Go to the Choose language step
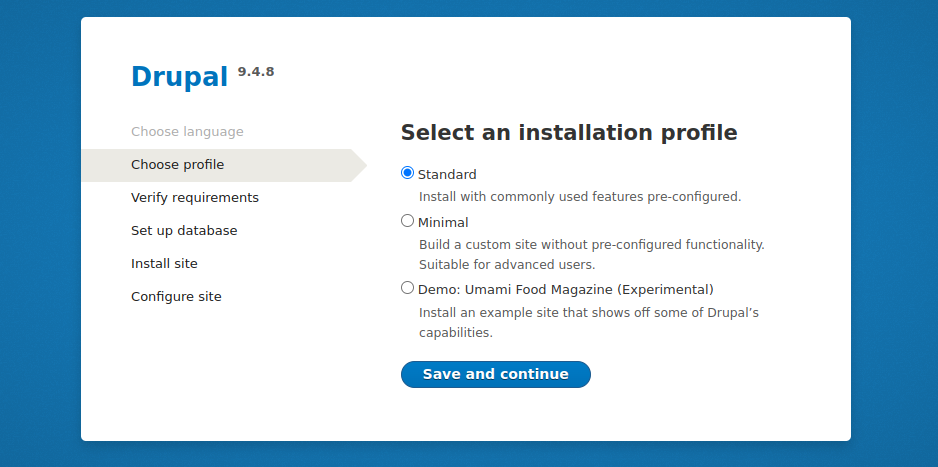The height and width of the screenshot is (467, 938). click(187, 132)
